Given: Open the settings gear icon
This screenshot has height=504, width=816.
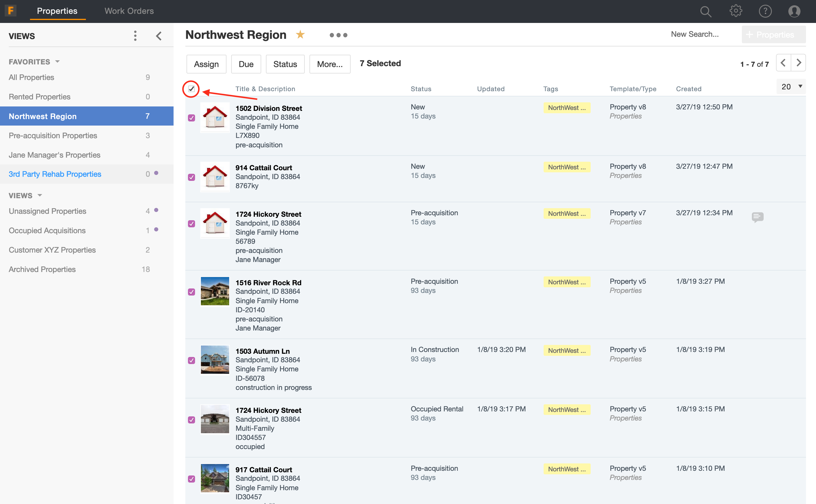Looking at the screenshot, I should coord(736,11).
